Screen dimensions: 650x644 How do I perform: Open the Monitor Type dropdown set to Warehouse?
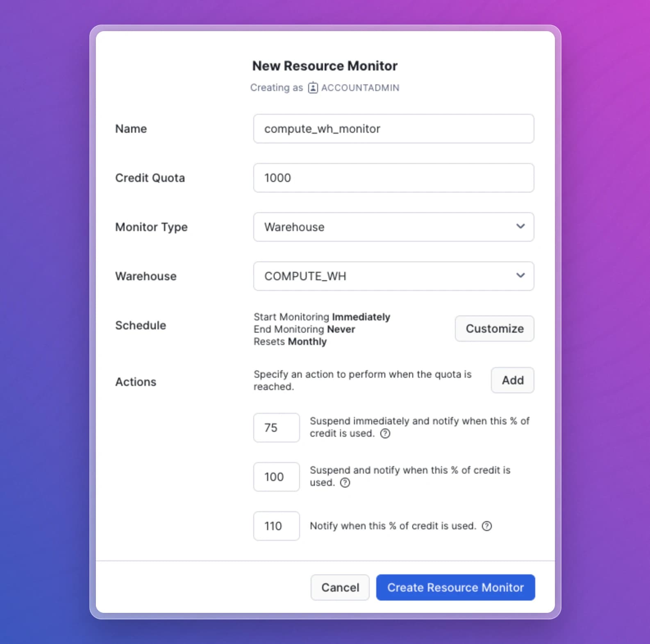click(x=393, y=227)
